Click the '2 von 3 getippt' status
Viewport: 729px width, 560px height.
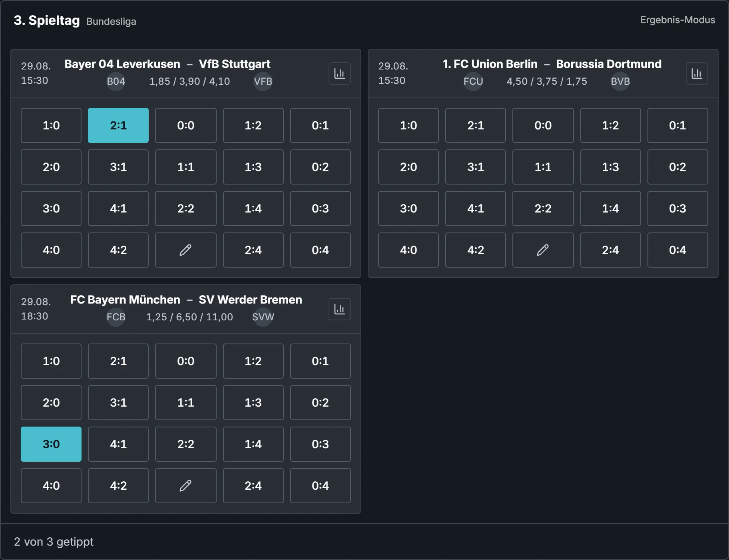coord(54,542)
